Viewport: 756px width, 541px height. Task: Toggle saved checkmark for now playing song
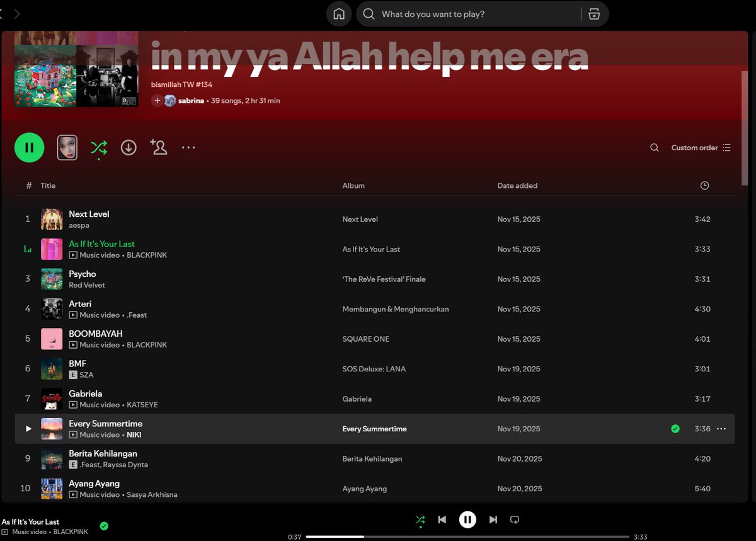point(104,526)
